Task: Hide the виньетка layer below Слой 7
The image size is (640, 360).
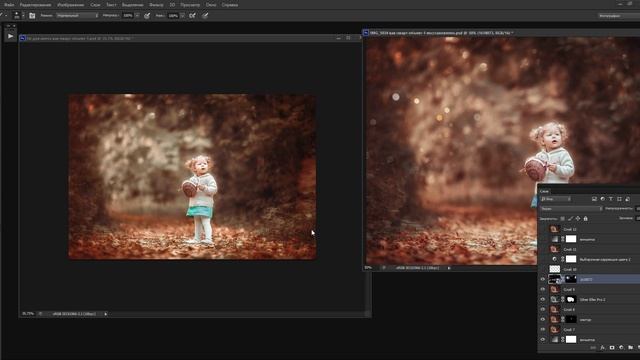Action: 542,340
